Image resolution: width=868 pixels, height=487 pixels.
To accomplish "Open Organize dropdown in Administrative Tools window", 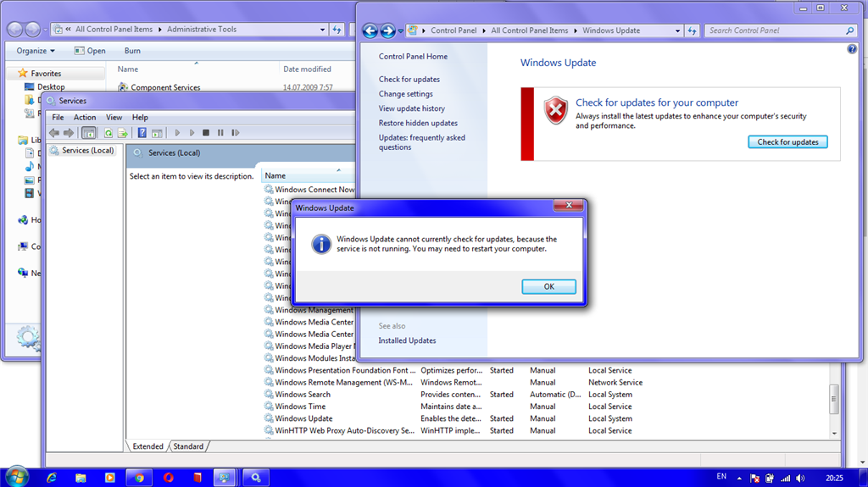I will 36,50.
